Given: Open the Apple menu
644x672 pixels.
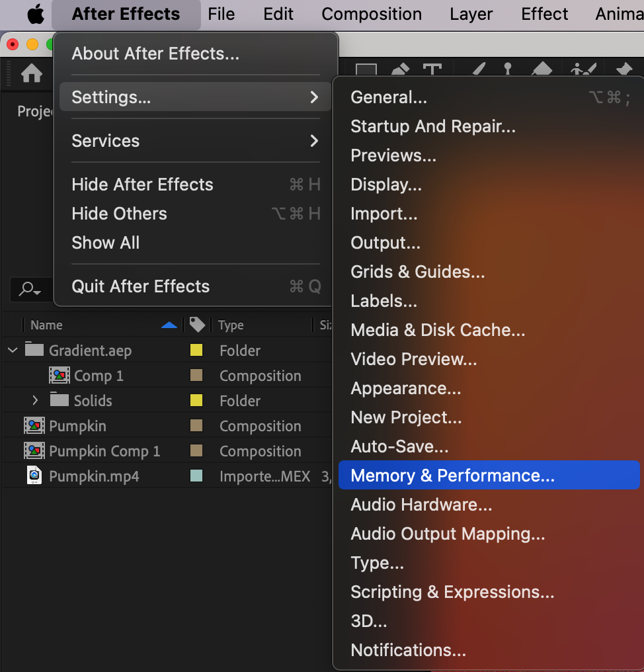Looking at the screenshot, I should (35, 14).
